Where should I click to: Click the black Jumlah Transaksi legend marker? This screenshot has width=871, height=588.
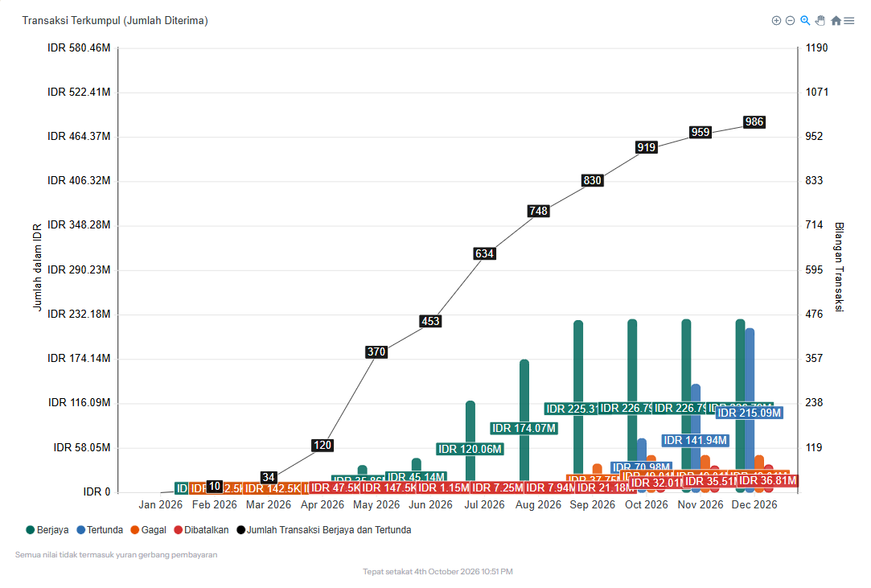(x=240, y=529)
